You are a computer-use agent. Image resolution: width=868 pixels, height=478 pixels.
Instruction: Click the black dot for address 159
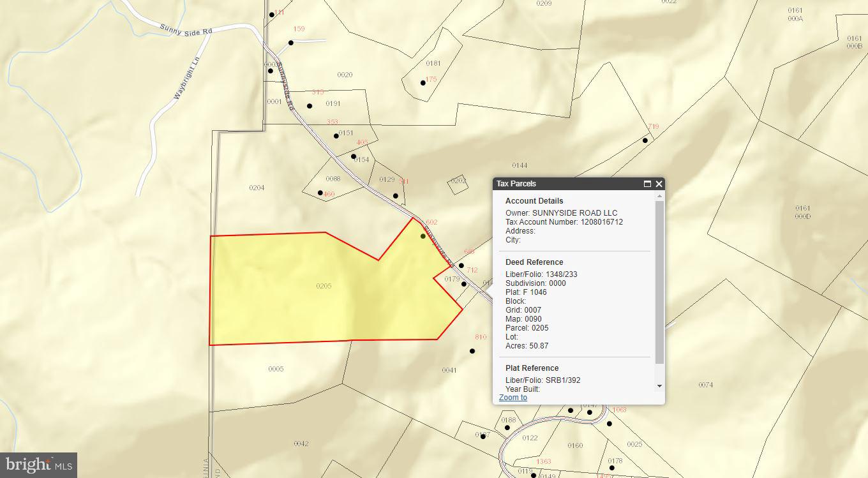(x=290, y=43)
